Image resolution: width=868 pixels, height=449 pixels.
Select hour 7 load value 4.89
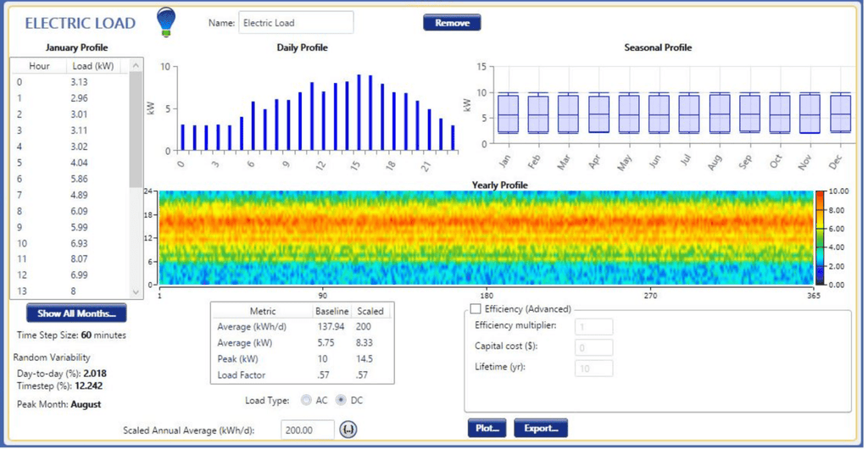(81, 194)
